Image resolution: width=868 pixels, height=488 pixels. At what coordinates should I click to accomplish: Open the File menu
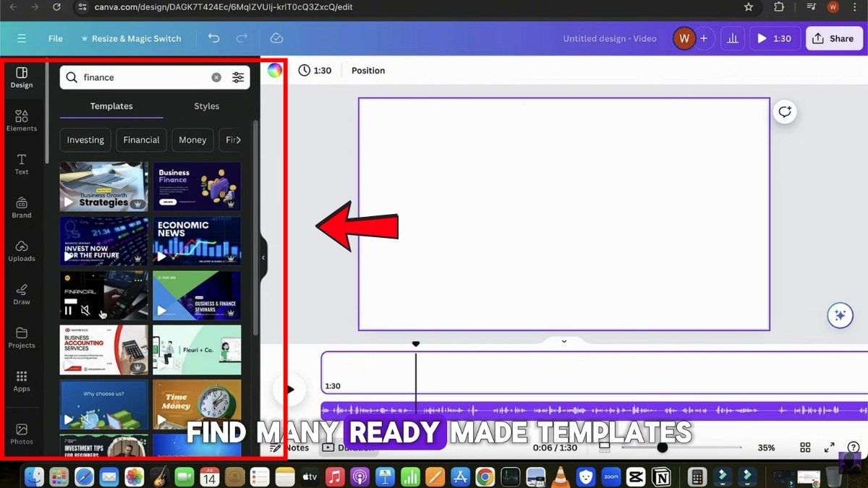click(56, 38)
